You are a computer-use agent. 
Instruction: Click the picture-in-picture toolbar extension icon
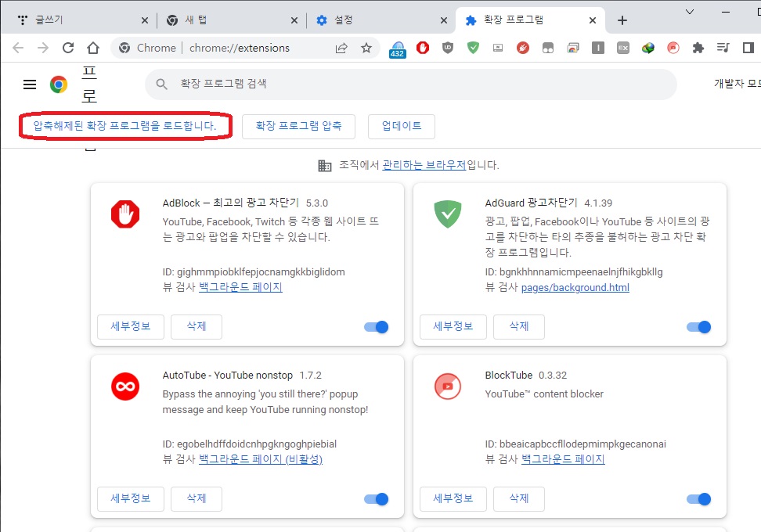tap(498, 48)
